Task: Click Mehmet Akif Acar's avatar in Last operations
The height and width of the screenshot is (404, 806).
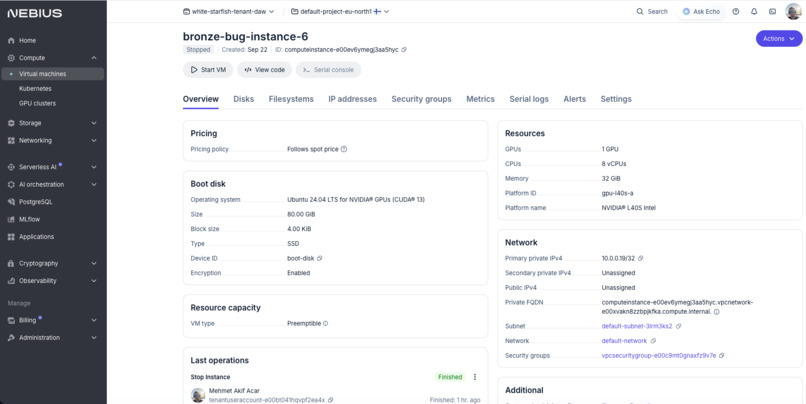Action: [198, 395]
